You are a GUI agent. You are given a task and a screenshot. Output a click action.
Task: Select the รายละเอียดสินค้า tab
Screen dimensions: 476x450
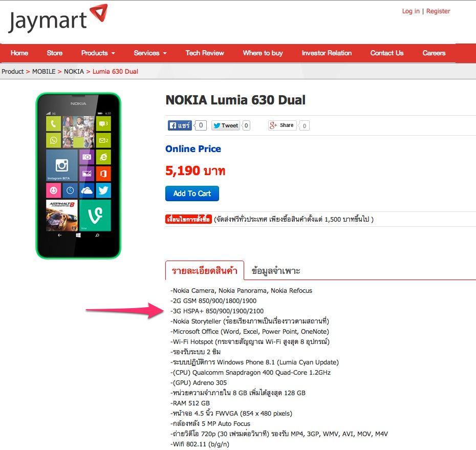[x=205, y=270]
